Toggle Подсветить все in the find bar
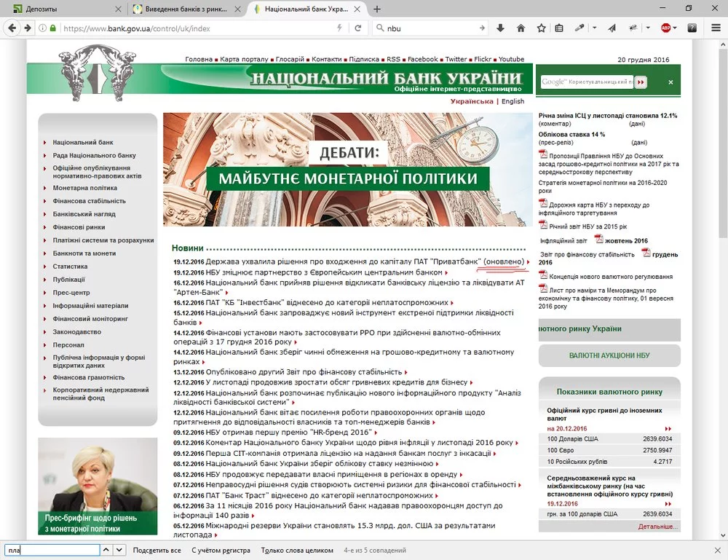This screenshot has height=560, width=728. click(x=157, y=551)
